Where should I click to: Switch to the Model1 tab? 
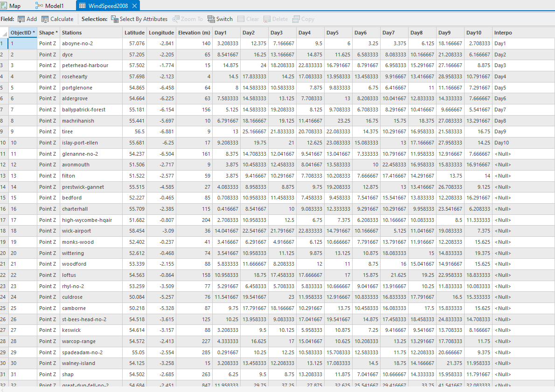click(x=49, y=6)
